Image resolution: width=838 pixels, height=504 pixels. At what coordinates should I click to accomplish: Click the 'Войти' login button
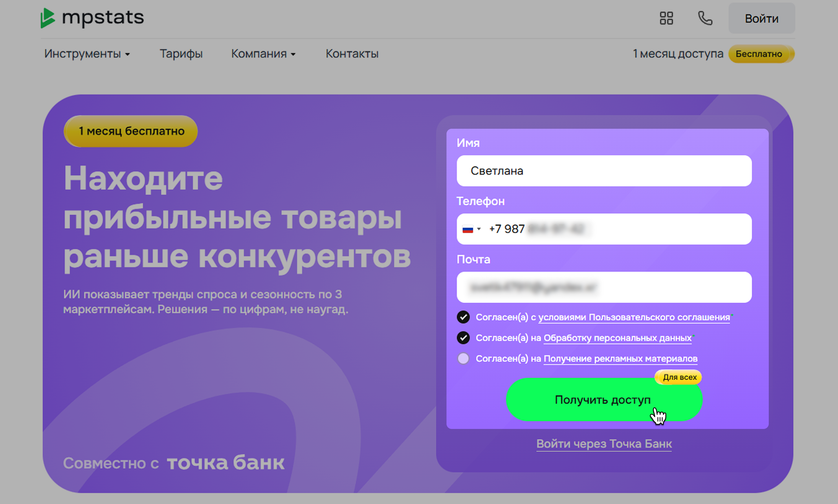tap(761, 18)
